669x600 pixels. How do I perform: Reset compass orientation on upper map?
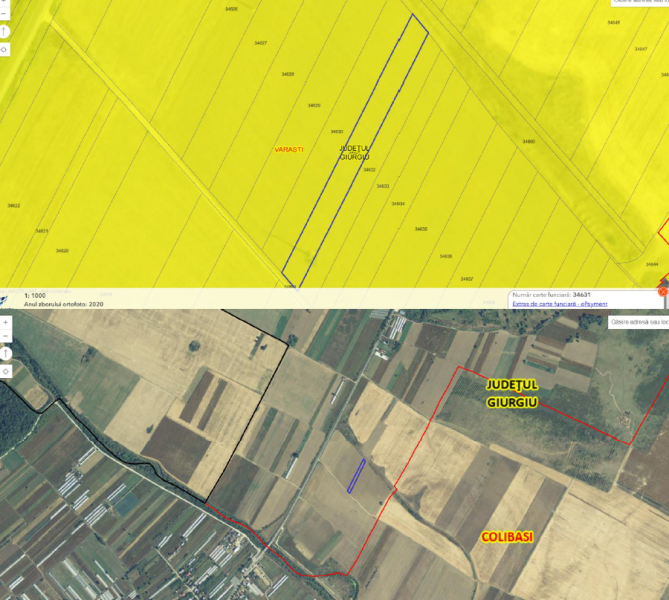click(x=5, y=31)
